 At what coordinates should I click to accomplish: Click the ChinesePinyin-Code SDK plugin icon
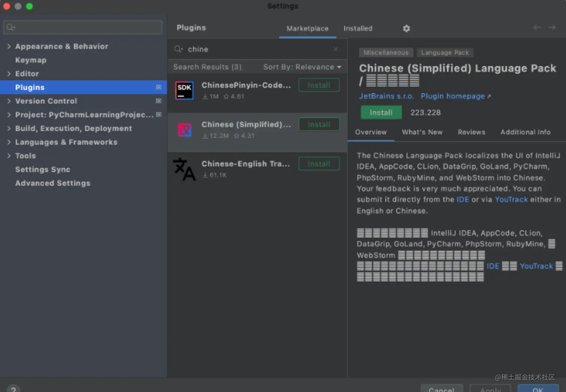185,91
